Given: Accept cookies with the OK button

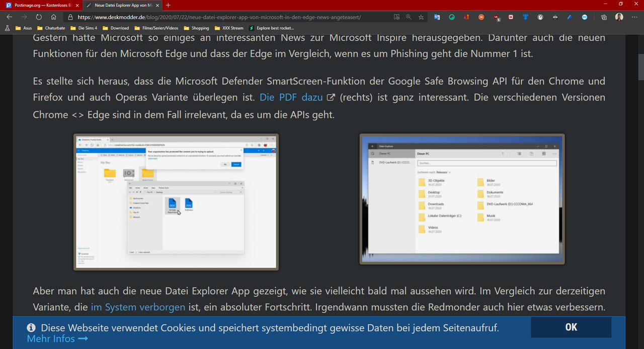Looking at the screenshot, I should (571, 327).
